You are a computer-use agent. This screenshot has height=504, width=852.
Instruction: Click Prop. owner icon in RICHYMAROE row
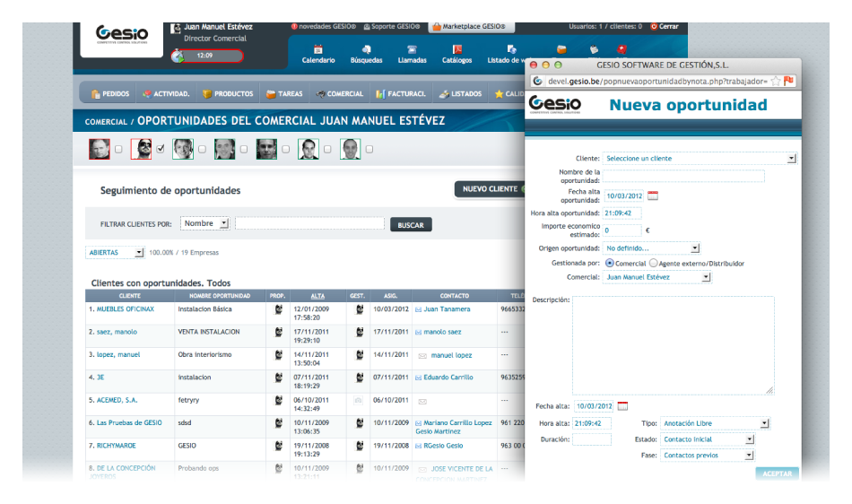click(278, 446)
